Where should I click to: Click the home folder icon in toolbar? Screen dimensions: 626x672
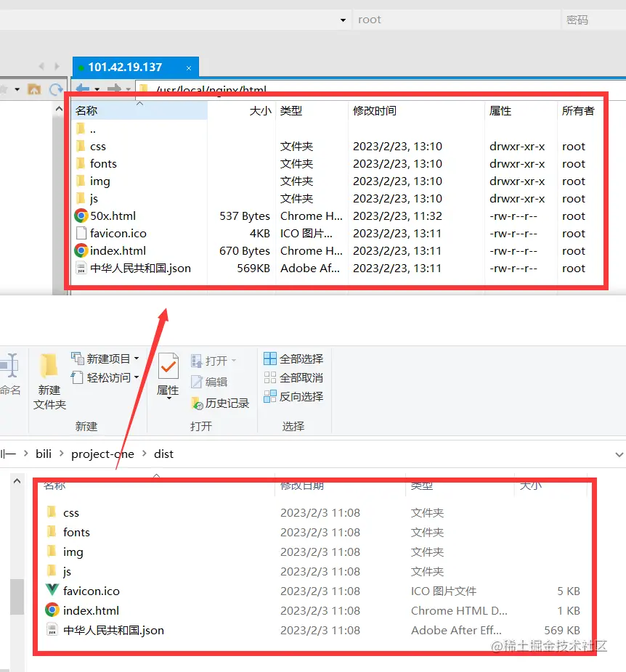(x=34, y=89)
